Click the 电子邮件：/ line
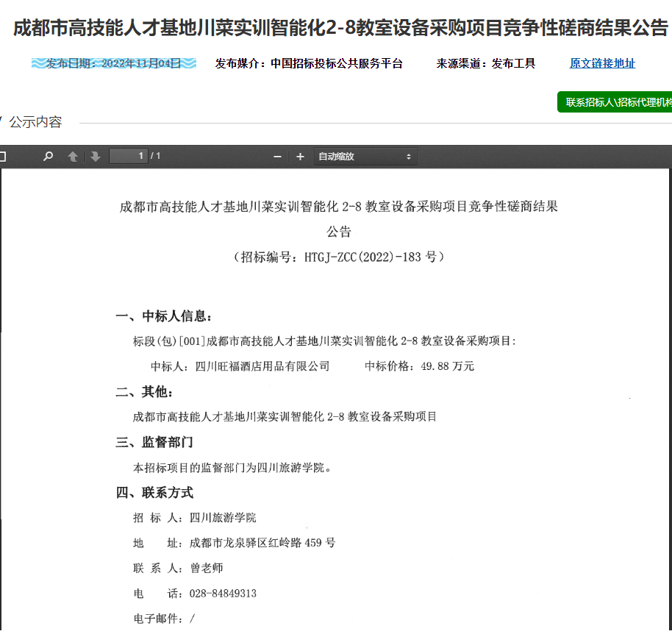 [x=164, y=619]
